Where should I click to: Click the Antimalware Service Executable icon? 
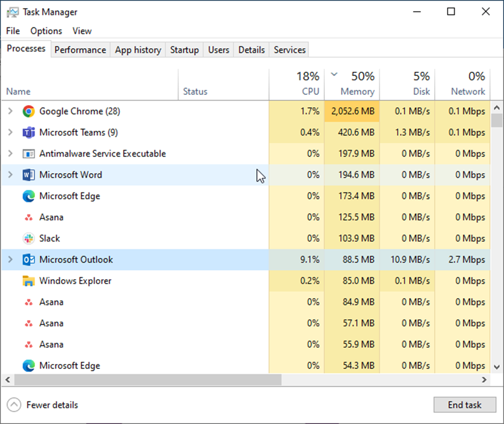point(28,154)
